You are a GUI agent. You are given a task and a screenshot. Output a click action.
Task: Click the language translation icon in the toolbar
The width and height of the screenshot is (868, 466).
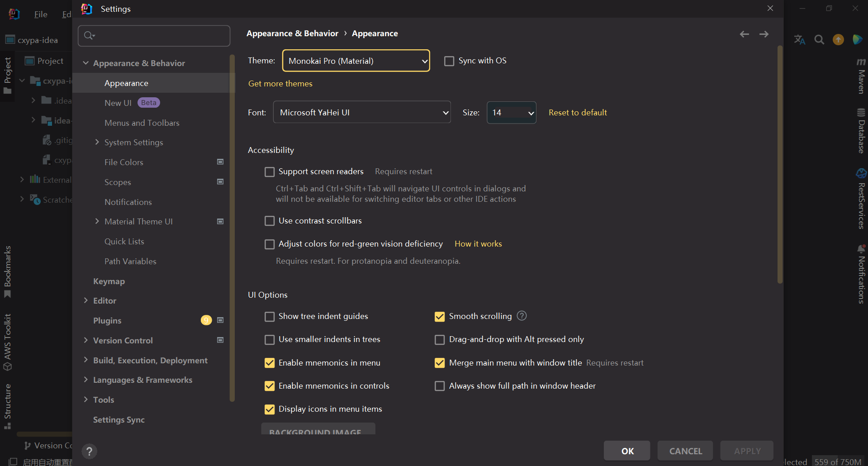click(x=799, y=39)
